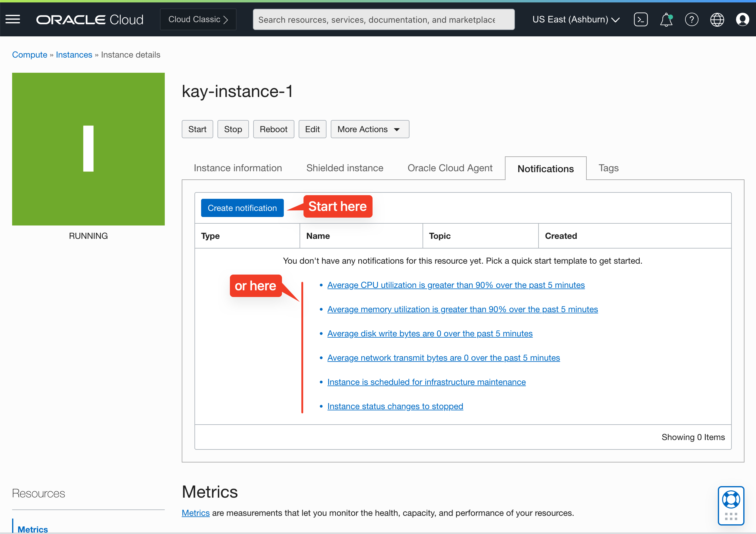Open the US East (Ashburn) region selector
The width and height of the screenshot is (756, 534).
click(575, 19)
